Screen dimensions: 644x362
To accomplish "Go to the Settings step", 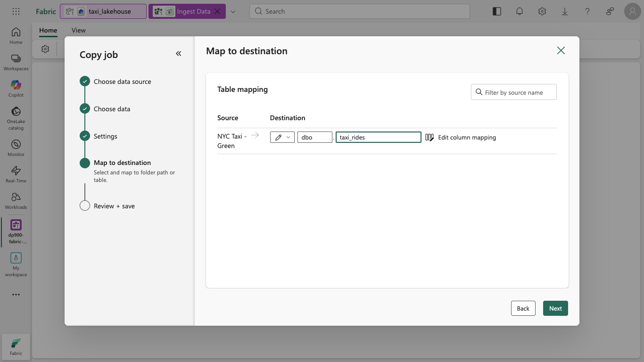I will (x=99, y=136).
